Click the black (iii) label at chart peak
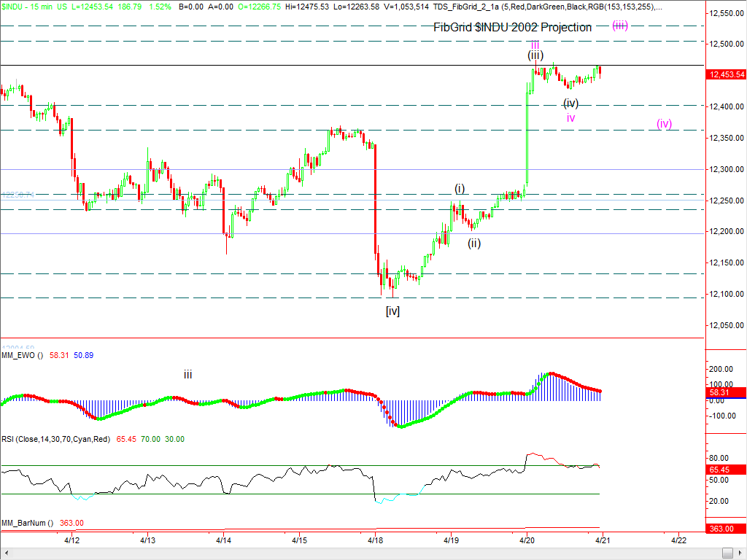Viewport: 747px width, 560px height. point(535,55)
